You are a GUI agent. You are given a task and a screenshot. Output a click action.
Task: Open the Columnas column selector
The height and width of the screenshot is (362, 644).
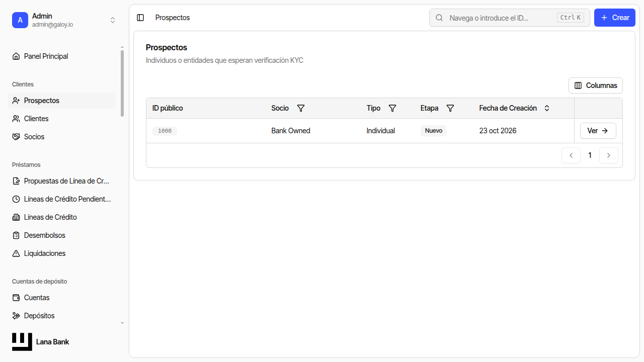point(596,85)
